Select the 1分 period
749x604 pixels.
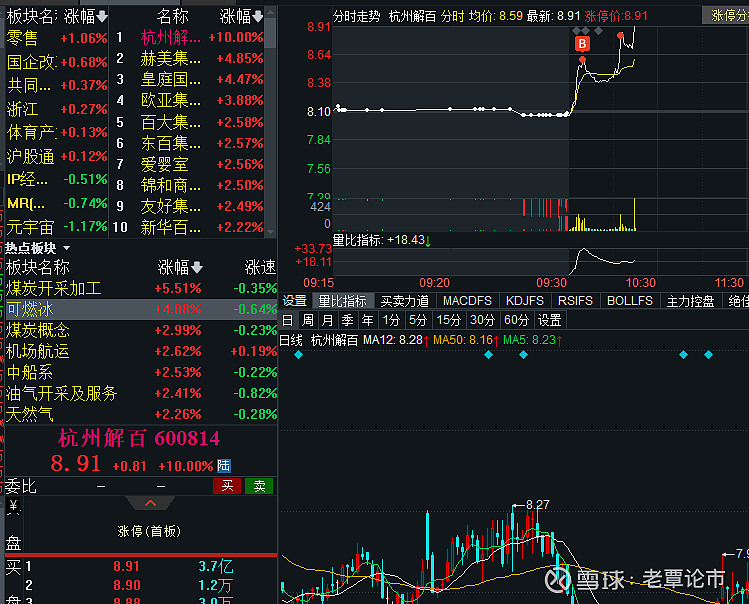(x=391, y=320)
